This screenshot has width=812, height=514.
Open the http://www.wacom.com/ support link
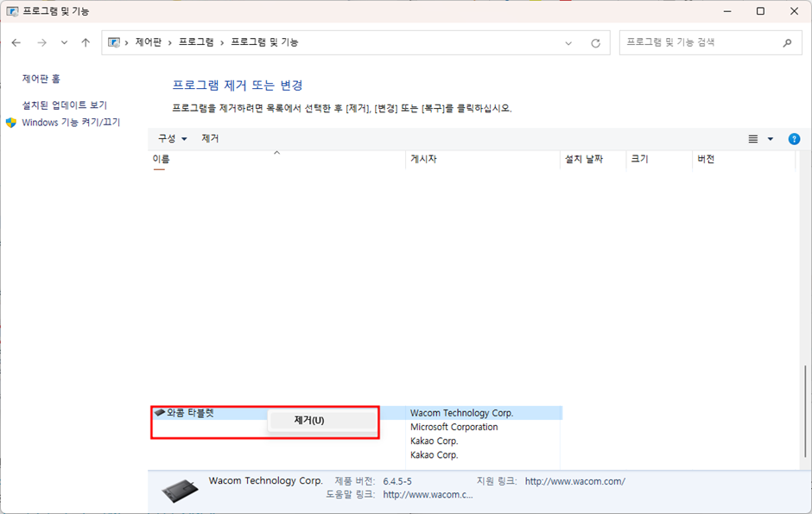(574, 481)
